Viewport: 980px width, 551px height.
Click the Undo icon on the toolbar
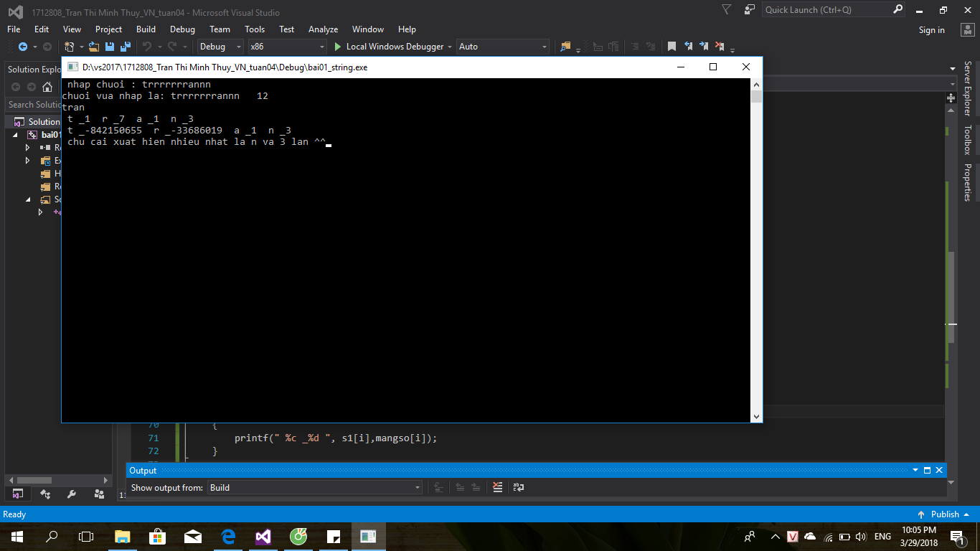(x=147, y=47)
